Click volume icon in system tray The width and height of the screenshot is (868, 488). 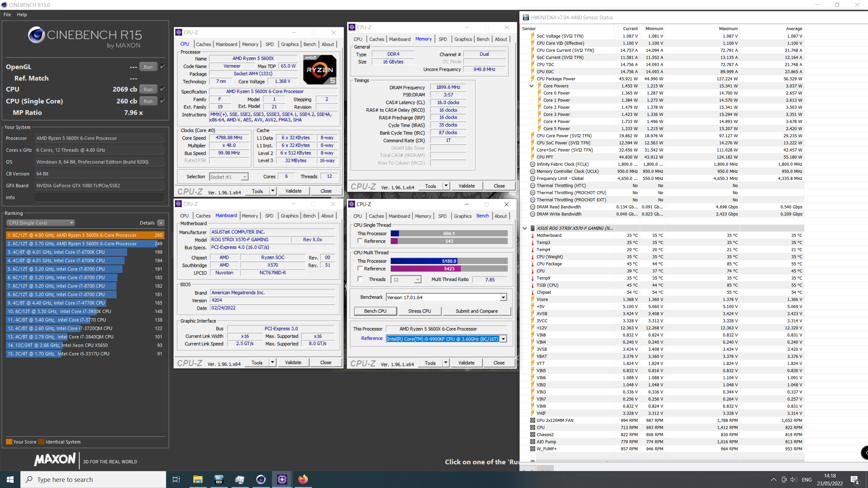(x=793, y=480)
